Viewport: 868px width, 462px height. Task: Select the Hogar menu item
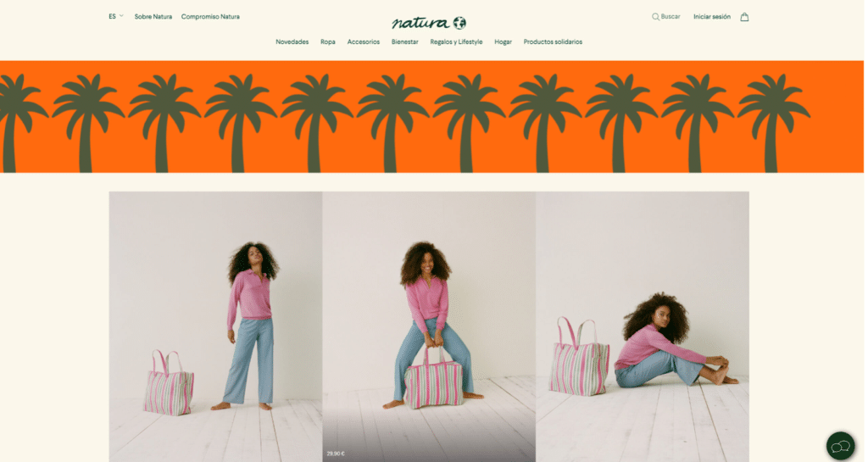tap(503, 42)
